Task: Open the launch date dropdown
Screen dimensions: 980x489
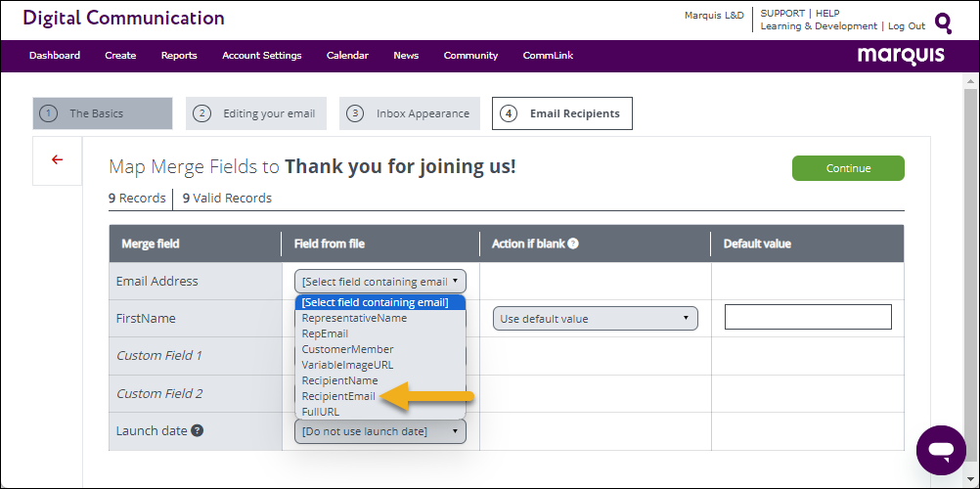Action: pos(379,431)
